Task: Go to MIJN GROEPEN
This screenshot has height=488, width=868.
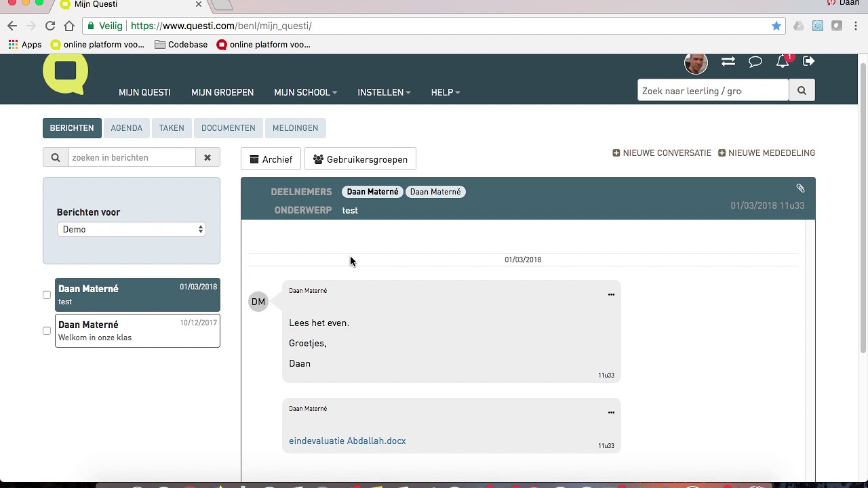Action: pyautogui.click(x=222, y=92)
